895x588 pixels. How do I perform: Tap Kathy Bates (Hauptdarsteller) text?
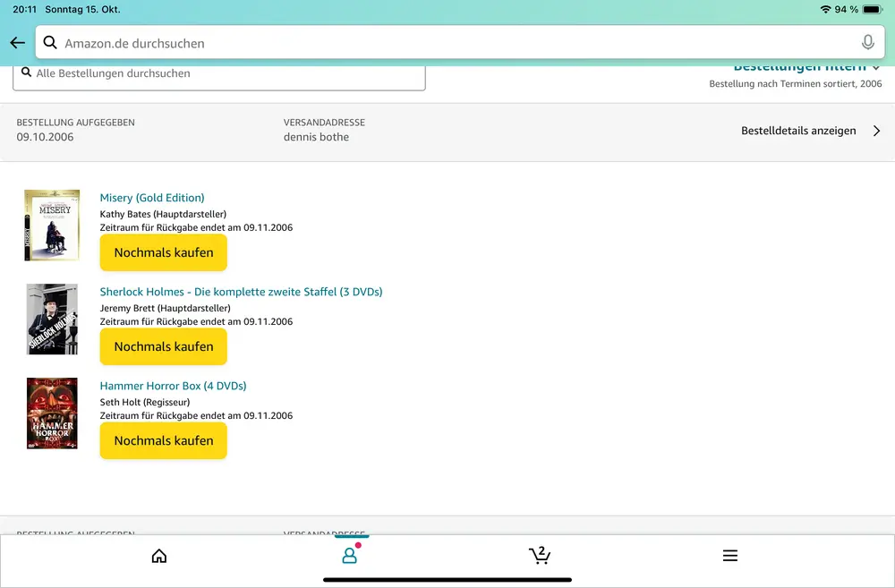pos(163,214)
